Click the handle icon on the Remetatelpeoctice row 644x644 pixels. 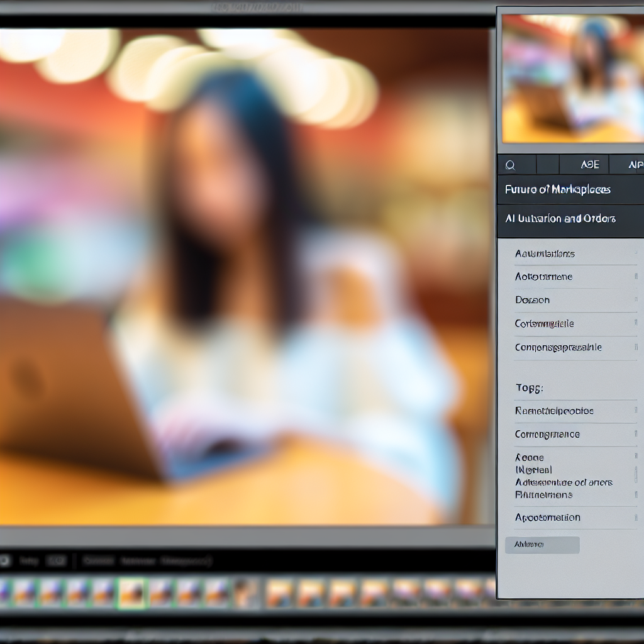point(636,411)
